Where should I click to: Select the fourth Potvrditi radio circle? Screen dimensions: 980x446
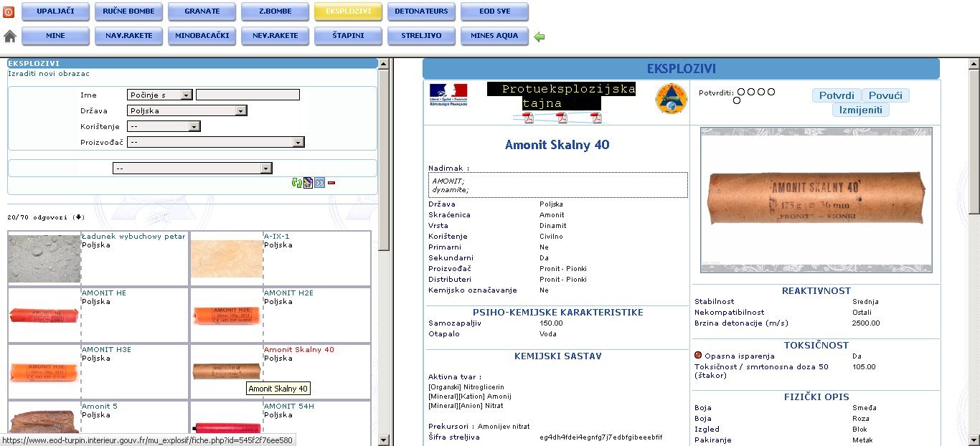(x=771, y=92)
